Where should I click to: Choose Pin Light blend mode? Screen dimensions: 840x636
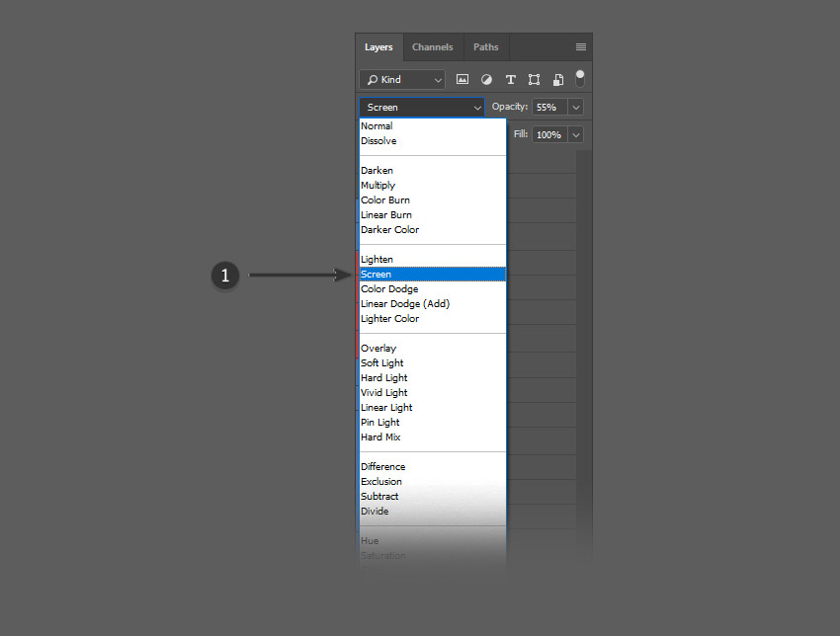click(x=433, y=423)
